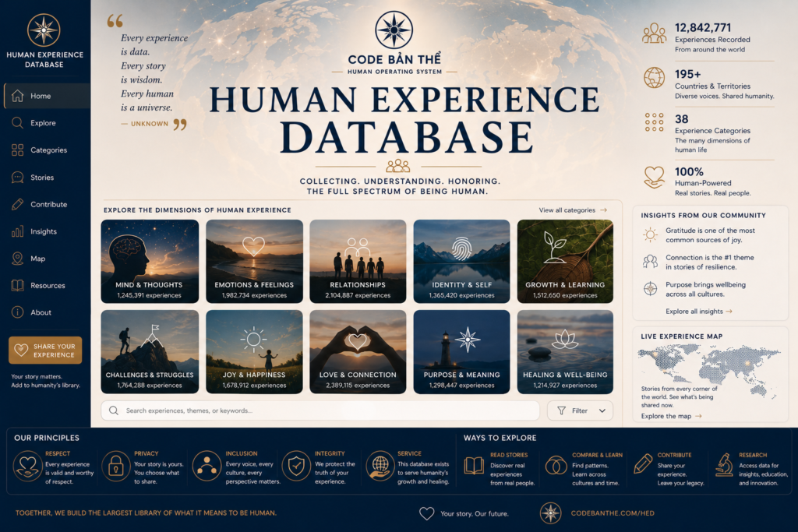Click the Contribute pencil icon in footer
798x532 pixels.
tap(643, 464)
